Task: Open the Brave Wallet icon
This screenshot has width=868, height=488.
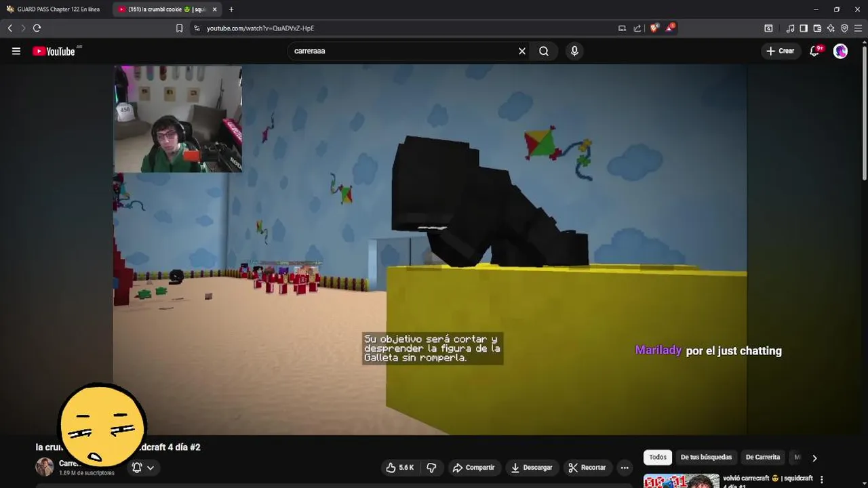Action: coord(817,28)
